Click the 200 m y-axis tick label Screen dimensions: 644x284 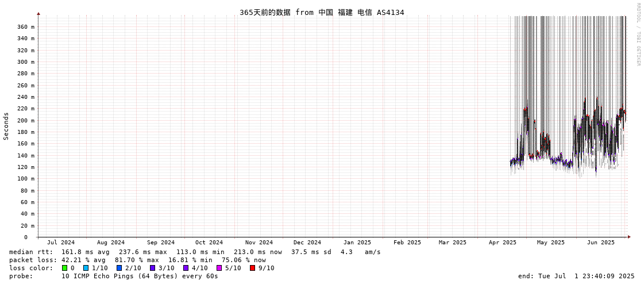click(26, 120)
